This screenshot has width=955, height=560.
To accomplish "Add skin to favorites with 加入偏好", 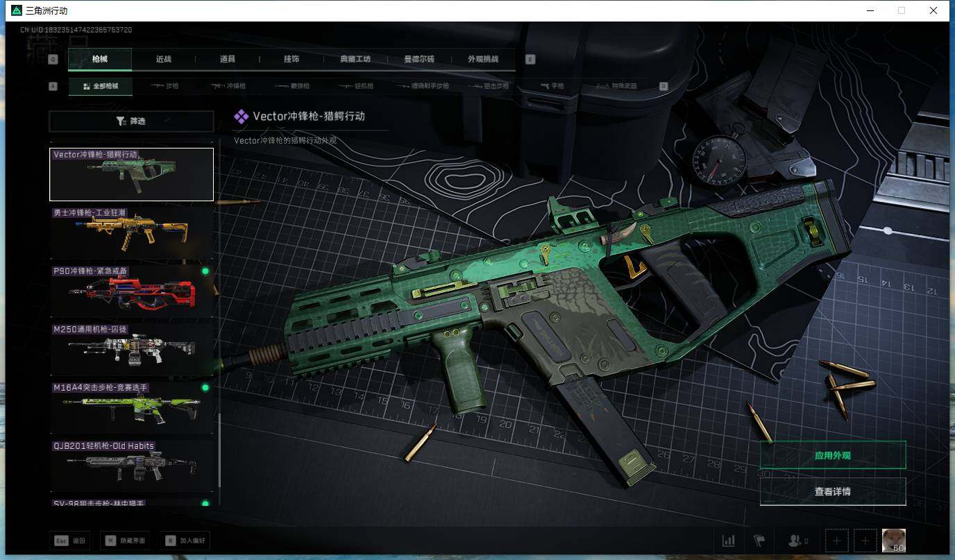I will click(x=185, y=541).
